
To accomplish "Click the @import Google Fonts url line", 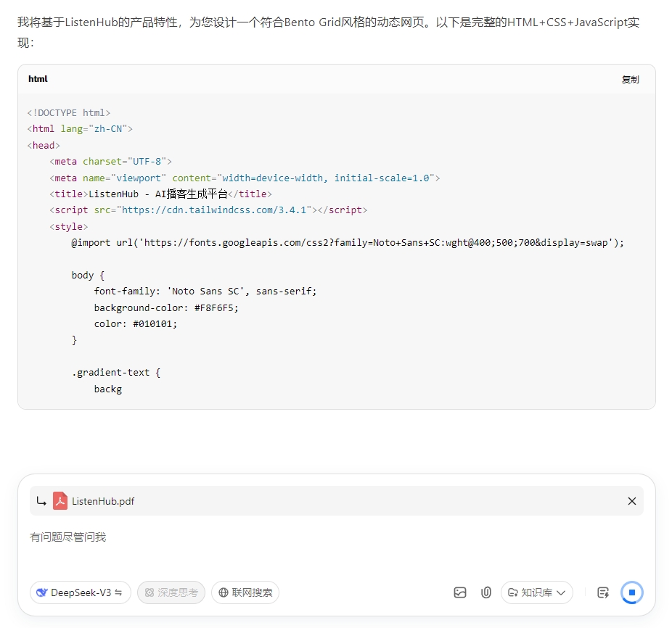I will click(x=348, y=243).
